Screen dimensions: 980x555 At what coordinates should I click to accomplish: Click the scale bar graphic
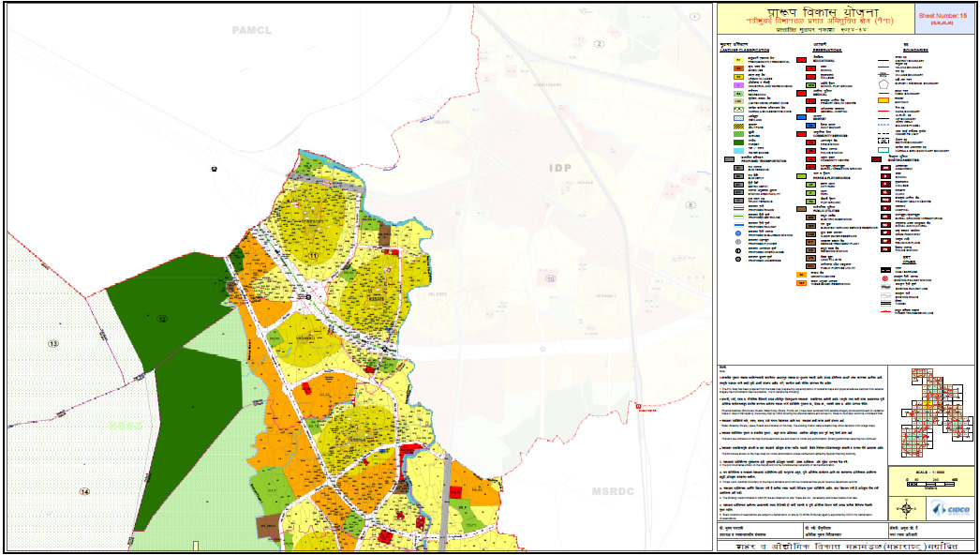tap(930, 485)
